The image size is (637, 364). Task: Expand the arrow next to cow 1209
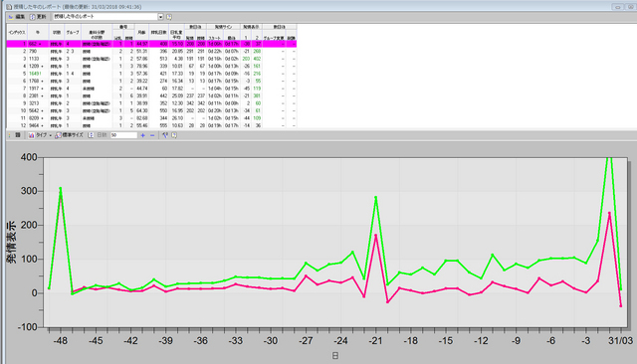[42, 67]
